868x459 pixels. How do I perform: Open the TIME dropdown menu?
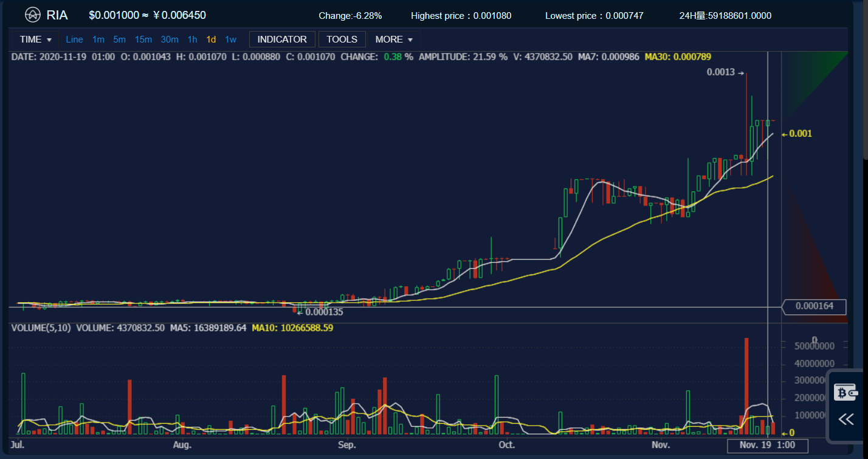[x=35, y=40]
